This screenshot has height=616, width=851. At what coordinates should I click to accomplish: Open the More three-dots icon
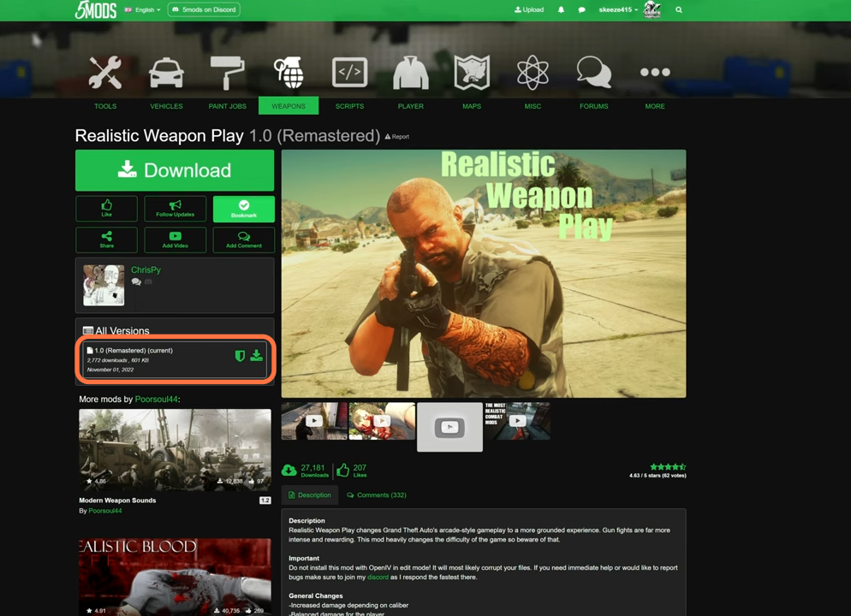coord(655,72)
